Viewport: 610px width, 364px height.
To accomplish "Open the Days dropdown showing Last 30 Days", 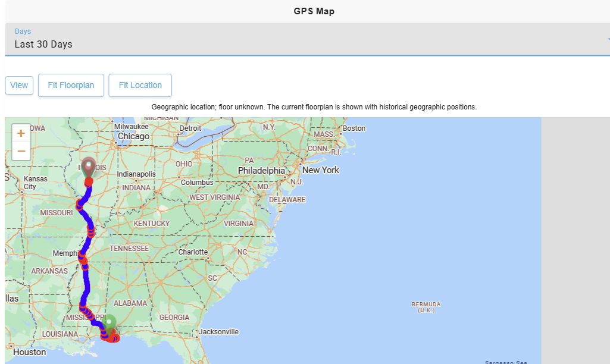I will coord(307,39).
